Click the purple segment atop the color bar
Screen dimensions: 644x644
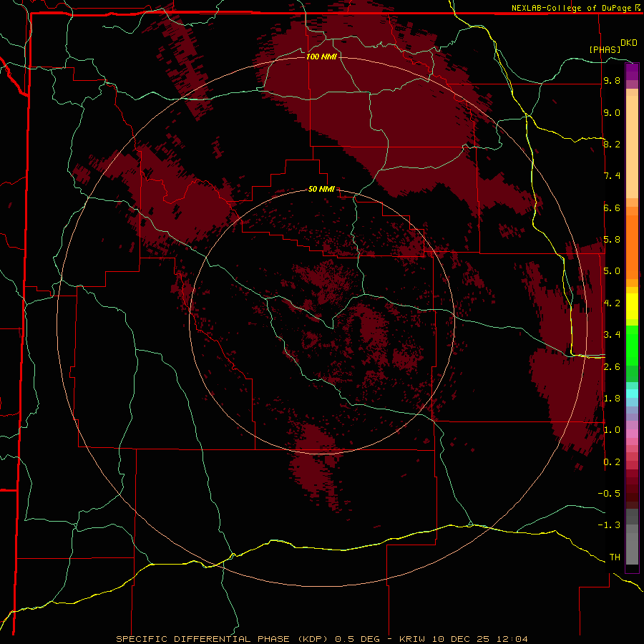click(632, 72)
